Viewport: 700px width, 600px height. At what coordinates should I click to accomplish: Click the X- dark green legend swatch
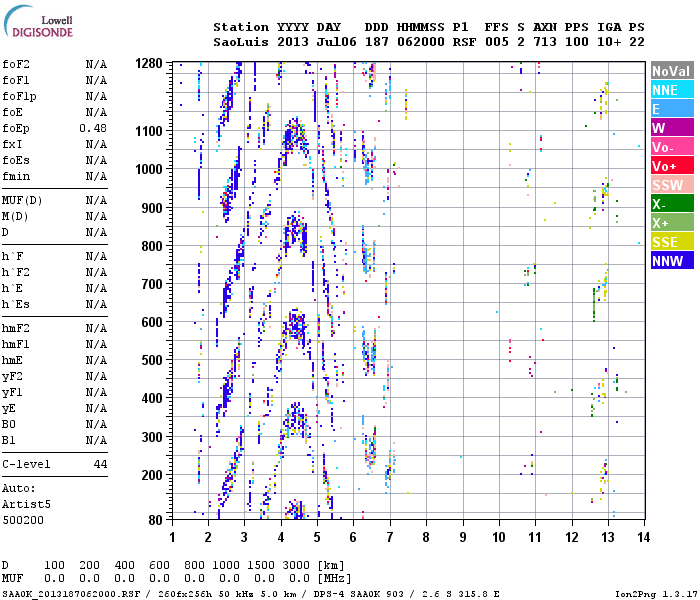click(672, 204)
